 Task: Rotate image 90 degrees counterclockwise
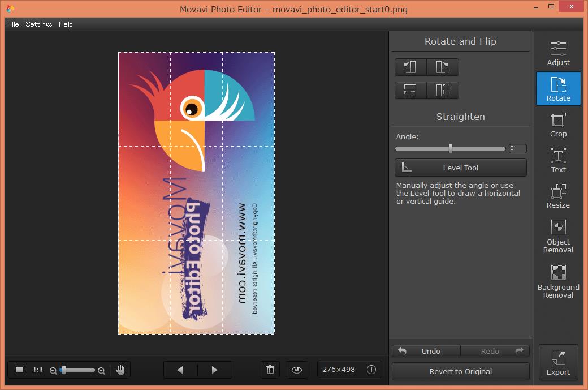410,67
